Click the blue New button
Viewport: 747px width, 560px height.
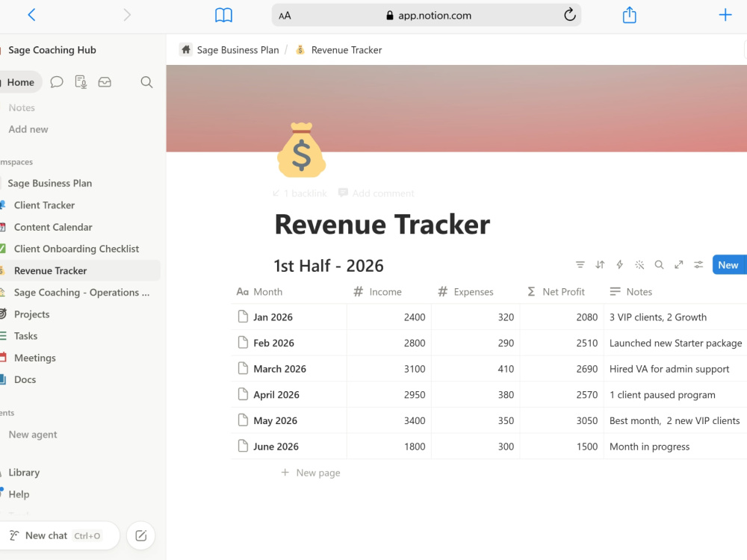pos(728,265)
